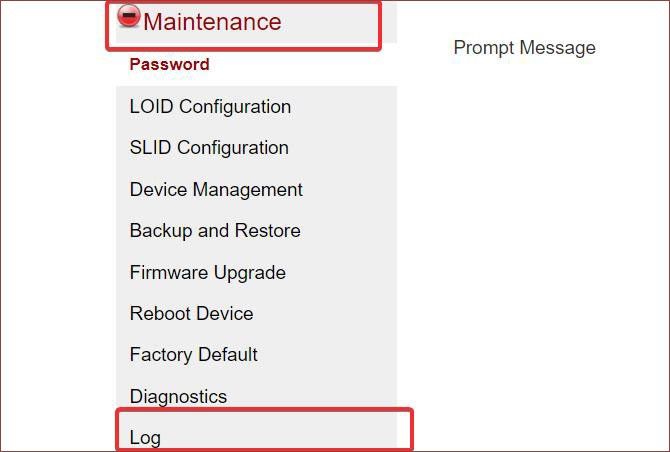View the Log page
Screen dimensions: 670x452
145,438
